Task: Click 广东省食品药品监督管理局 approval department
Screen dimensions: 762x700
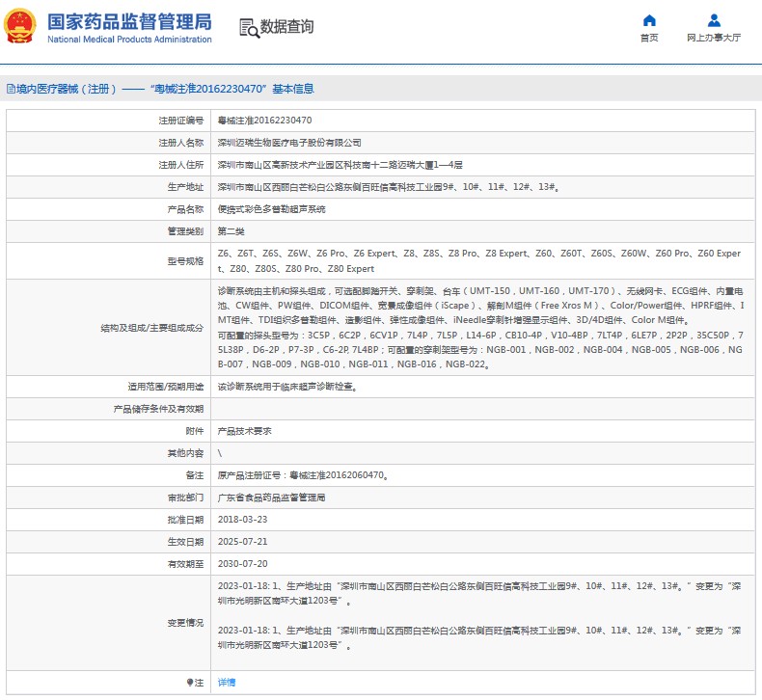Action: point(271,498)
